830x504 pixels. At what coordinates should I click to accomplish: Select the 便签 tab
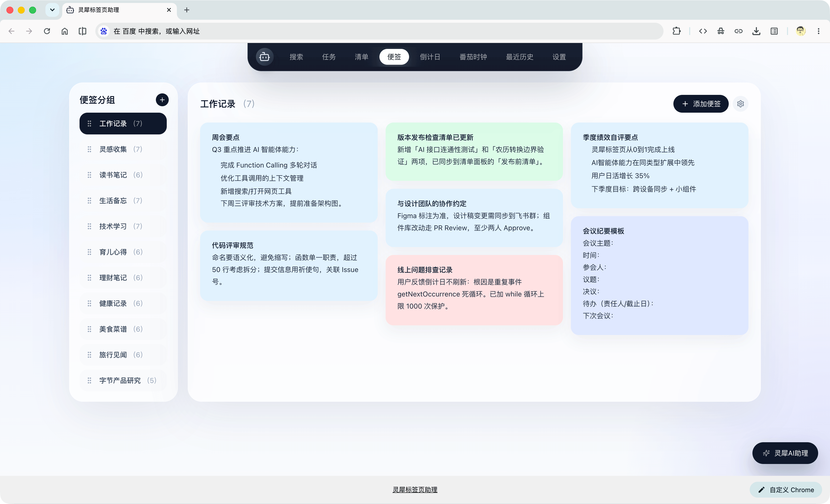[394, 57]
